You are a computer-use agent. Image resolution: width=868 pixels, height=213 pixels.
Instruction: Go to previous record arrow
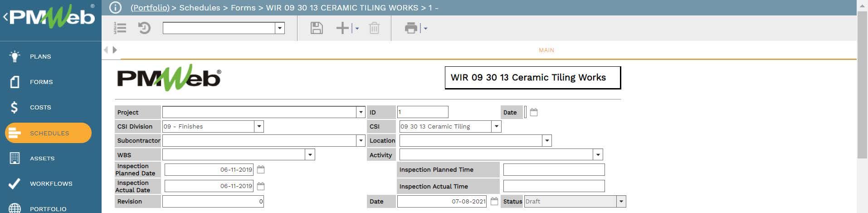pos(106,50)
